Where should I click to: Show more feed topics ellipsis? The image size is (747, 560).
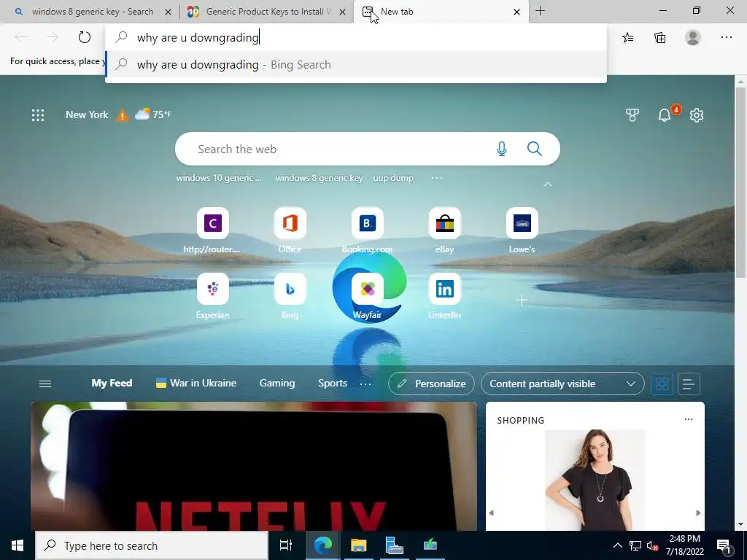365,384
